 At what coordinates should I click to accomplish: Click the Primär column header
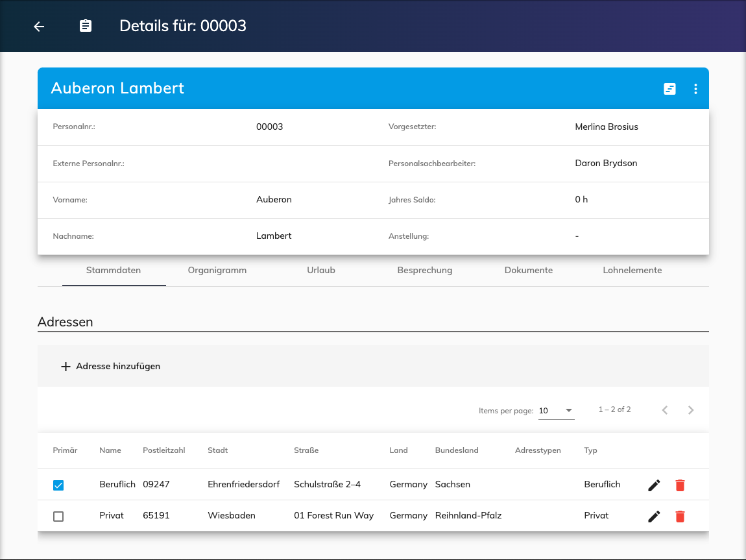coord(65,450)
